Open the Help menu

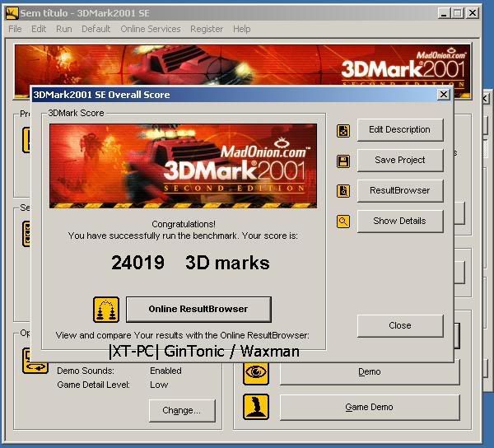(241, 29)
